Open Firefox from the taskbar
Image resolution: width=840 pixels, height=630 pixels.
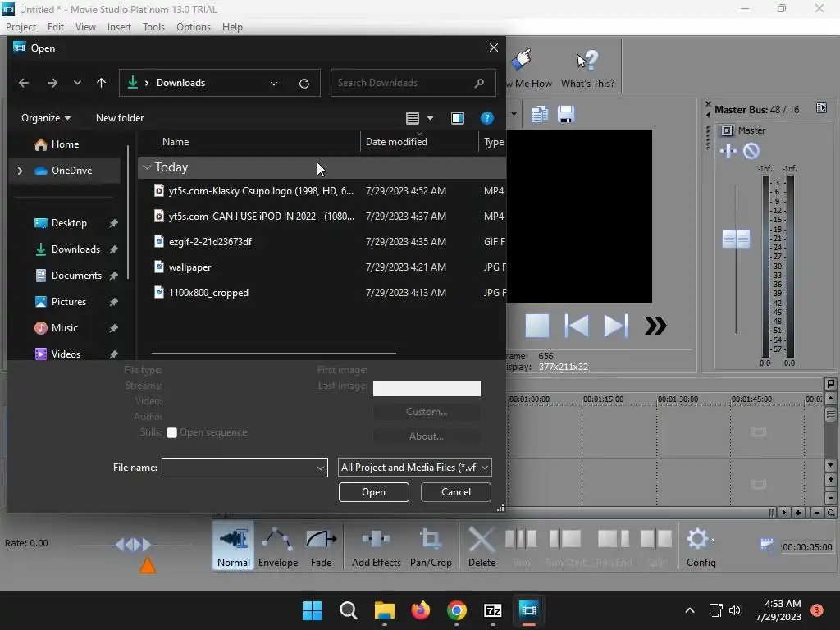[421, 610]
